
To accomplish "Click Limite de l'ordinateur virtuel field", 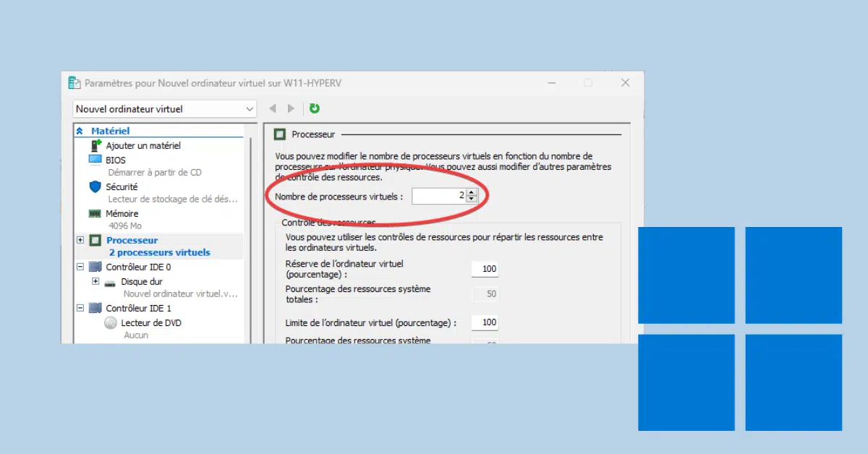I will [485, 322].
